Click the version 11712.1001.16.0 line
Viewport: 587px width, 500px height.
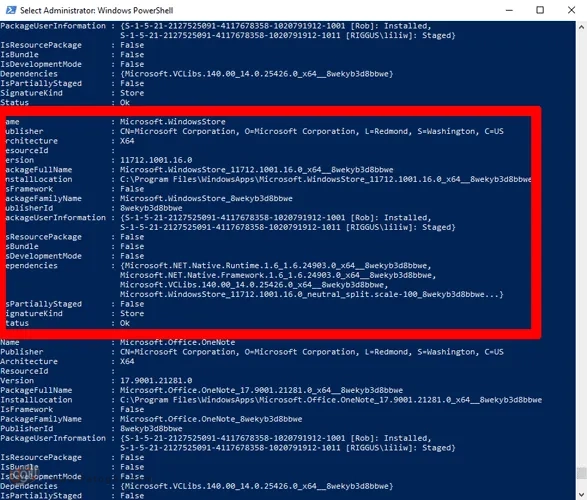pos(156,160)
